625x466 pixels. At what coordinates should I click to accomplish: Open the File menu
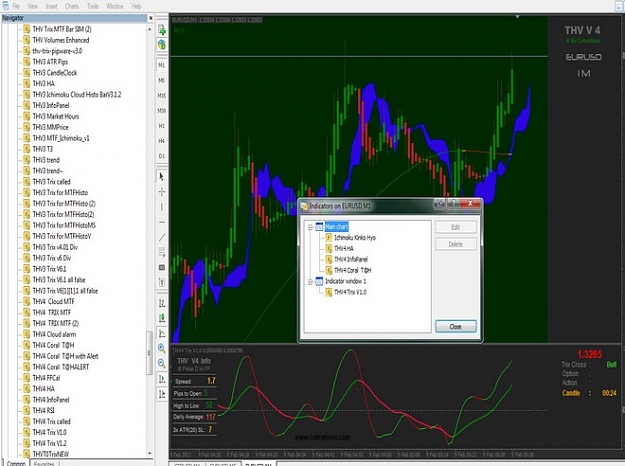[x=16, y=6]
